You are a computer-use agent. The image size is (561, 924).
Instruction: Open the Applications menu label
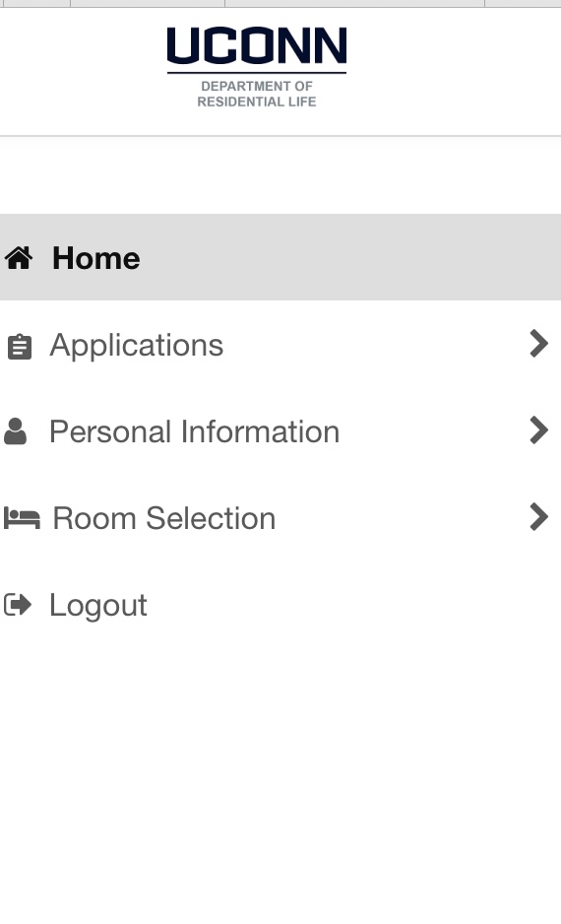click(x=137, y=346)
